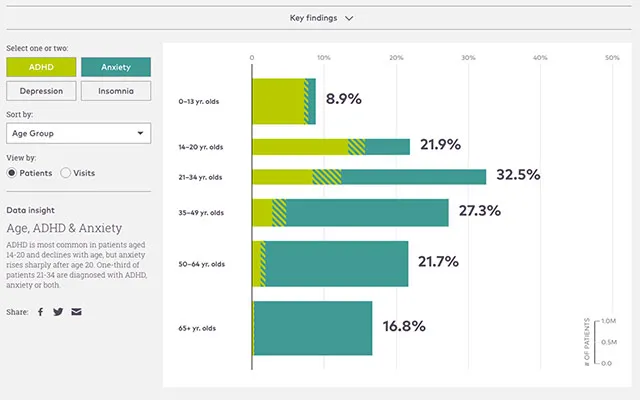Click the 50–64 yr. olds row label

[202, 264]
